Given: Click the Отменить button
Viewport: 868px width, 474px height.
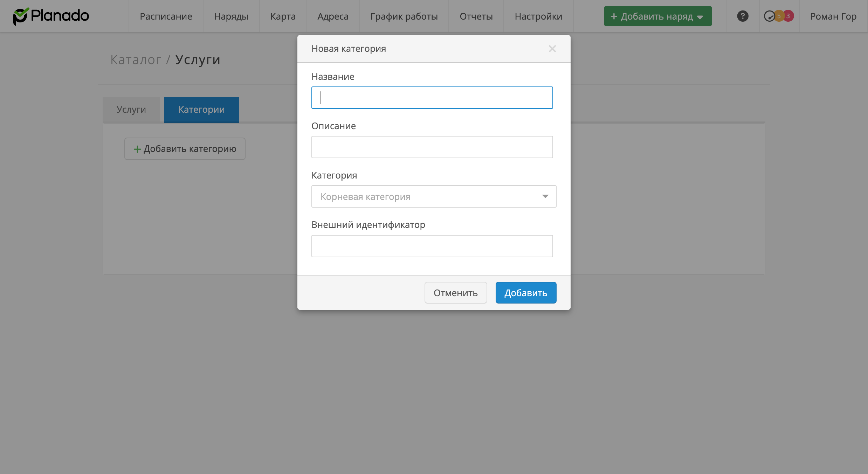Looking at the screenshot, I should point(455,293).
